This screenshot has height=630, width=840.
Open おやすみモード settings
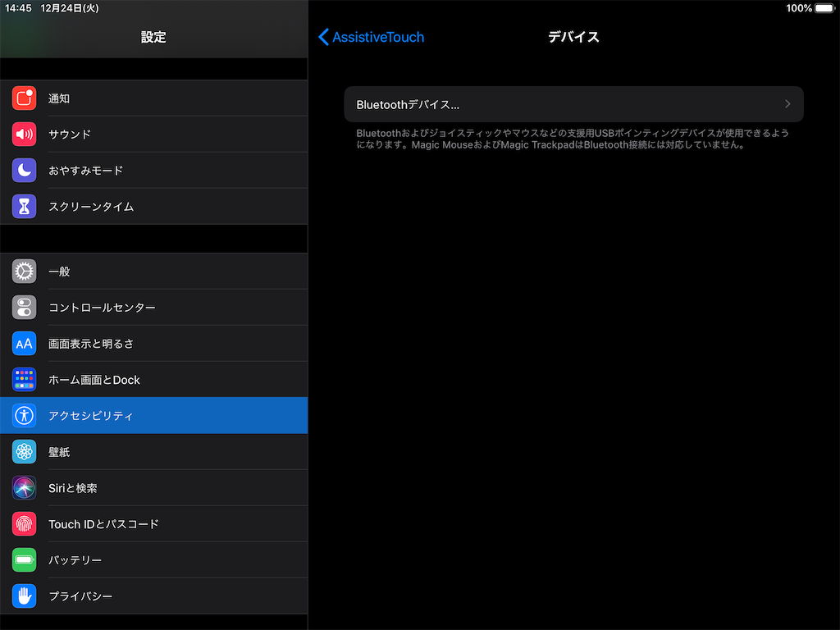tap(153, 170)
